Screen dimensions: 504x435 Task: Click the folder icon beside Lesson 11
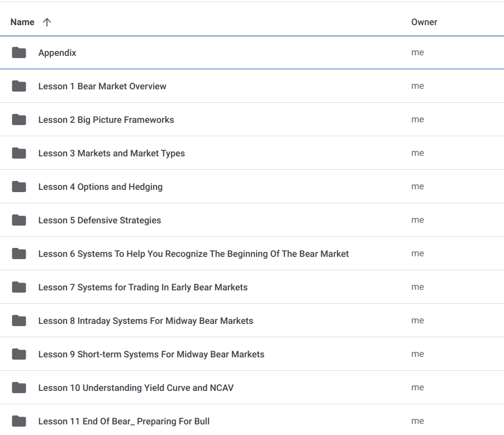[18, 420]
